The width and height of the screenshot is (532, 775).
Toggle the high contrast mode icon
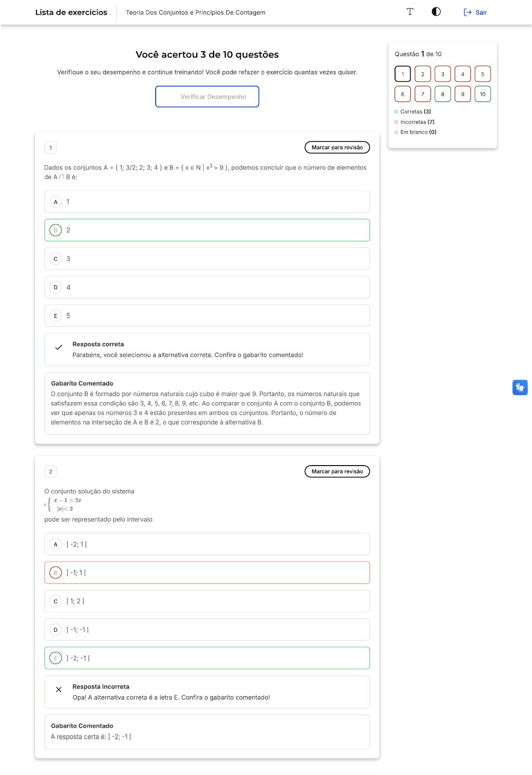[436, 12]
